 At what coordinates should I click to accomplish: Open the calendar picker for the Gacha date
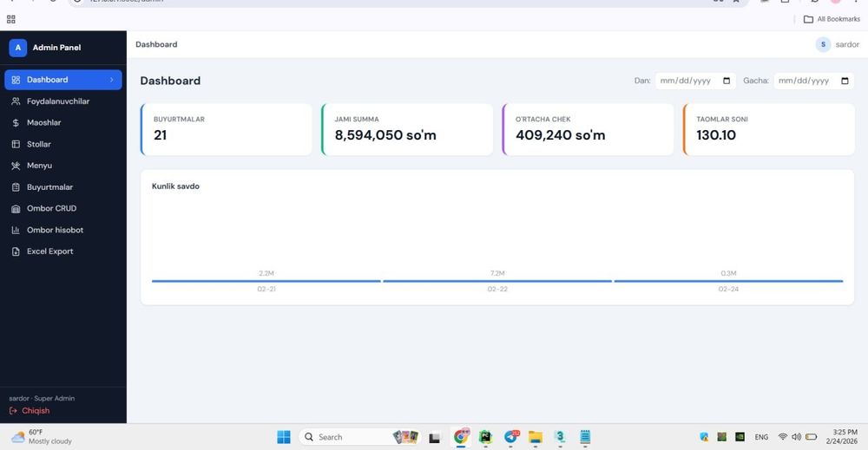[x=845, y=81]
